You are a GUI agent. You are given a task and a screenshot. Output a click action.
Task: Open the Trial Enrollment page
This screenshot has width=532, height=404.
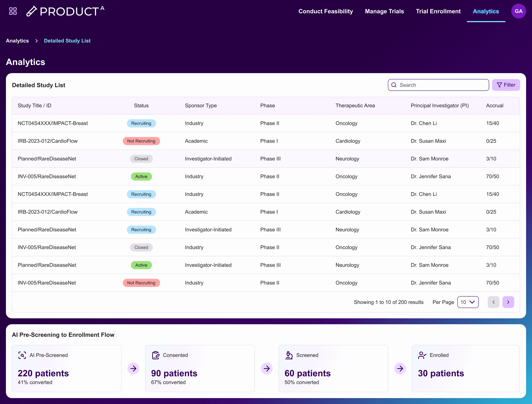pos(438,11)
